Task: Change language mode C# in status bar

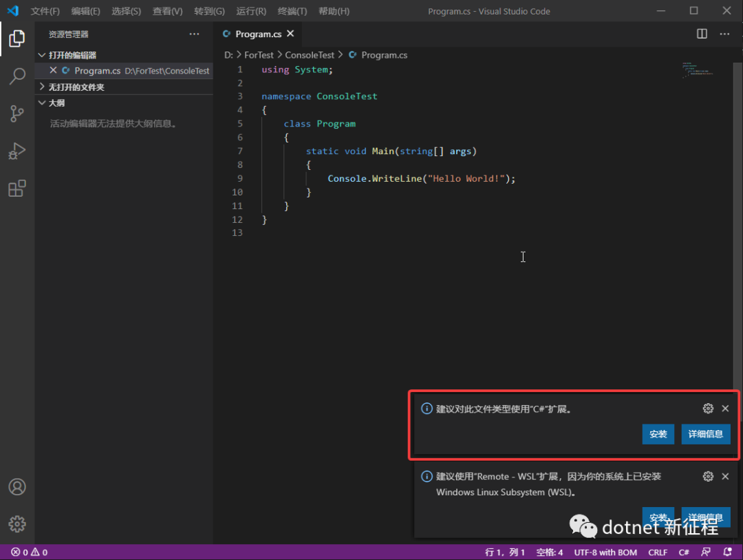Action: pyautogui.click(x=684, y=552)
